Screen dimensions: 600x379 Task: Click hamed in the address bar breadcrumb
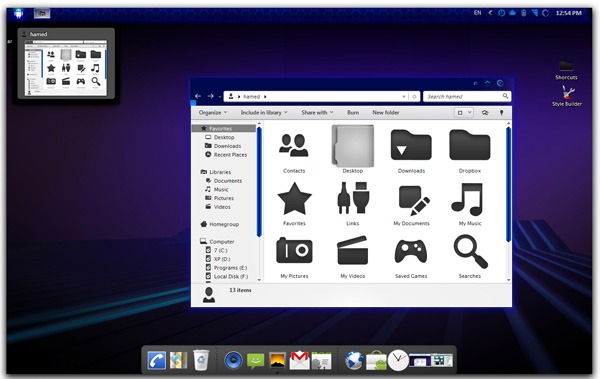[251, 96]
